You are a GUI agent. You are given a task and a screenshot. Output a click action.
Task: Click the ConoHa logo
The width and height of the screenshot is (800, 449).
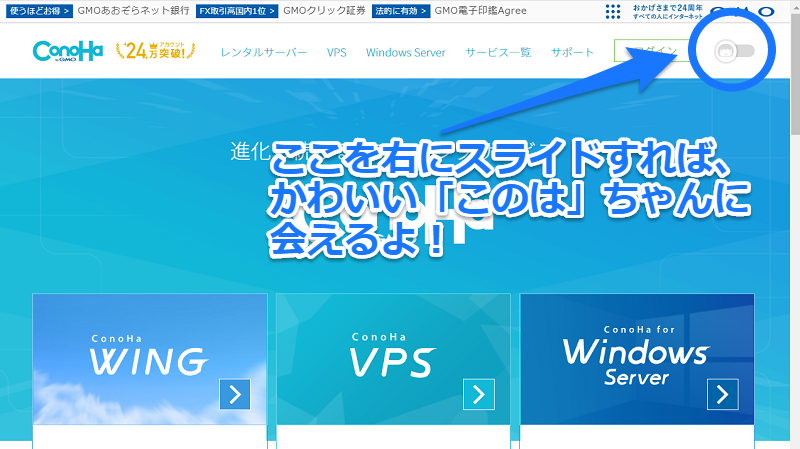pyautogui.click(x=67, y=51)
